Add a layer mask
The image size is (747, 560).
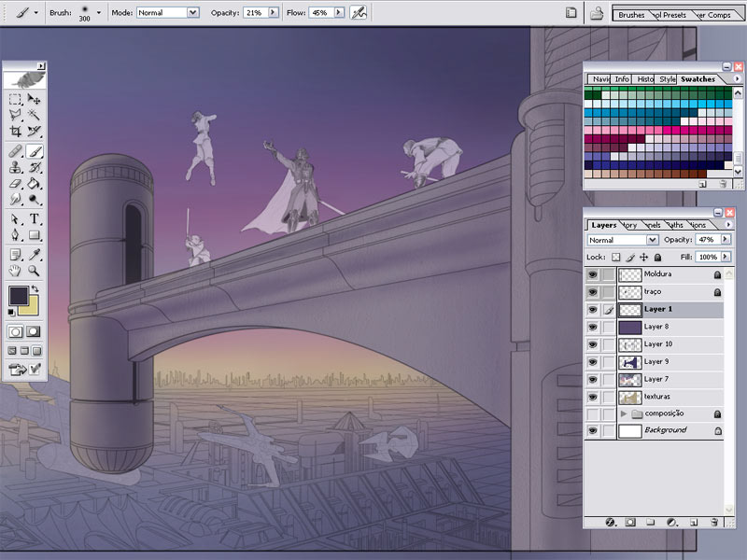pos(630,523)
